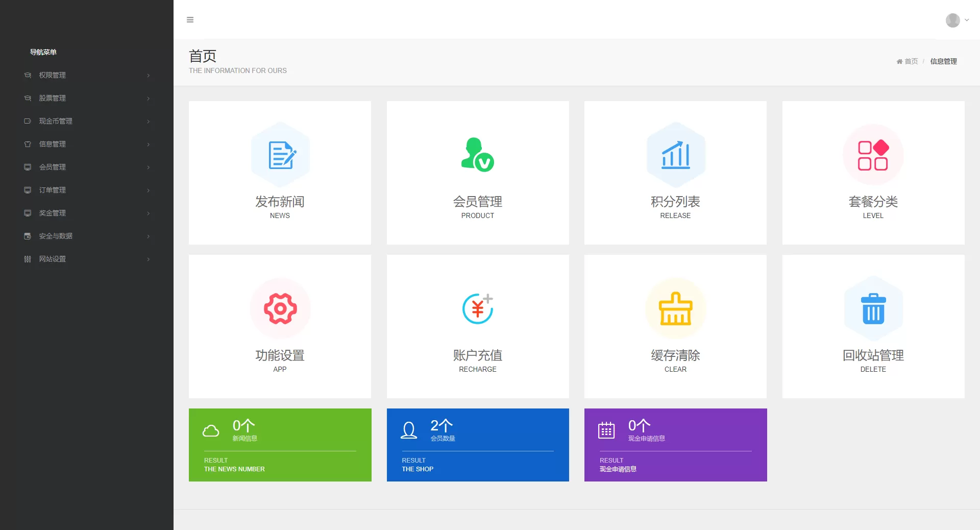The image size is (980, 530).
Task: Toggle the sidebar with hamburger icon
Action: click(x=190, y=20)
